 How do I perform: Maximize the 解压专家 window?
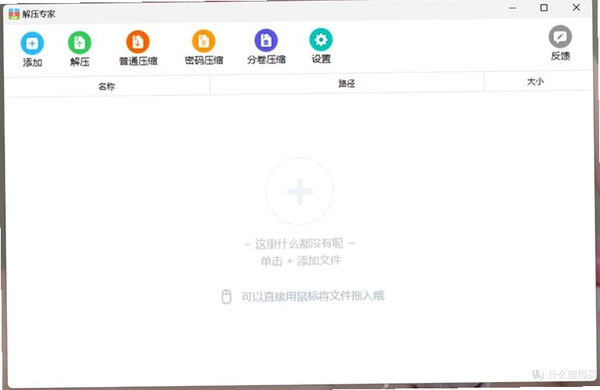[x=544, y=8]
